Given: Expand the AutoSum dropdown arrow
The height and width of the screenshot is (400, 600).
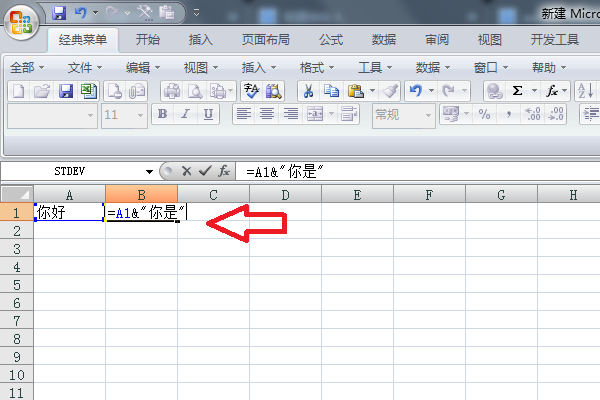Looking at the screenshot, I should (535, 91).
